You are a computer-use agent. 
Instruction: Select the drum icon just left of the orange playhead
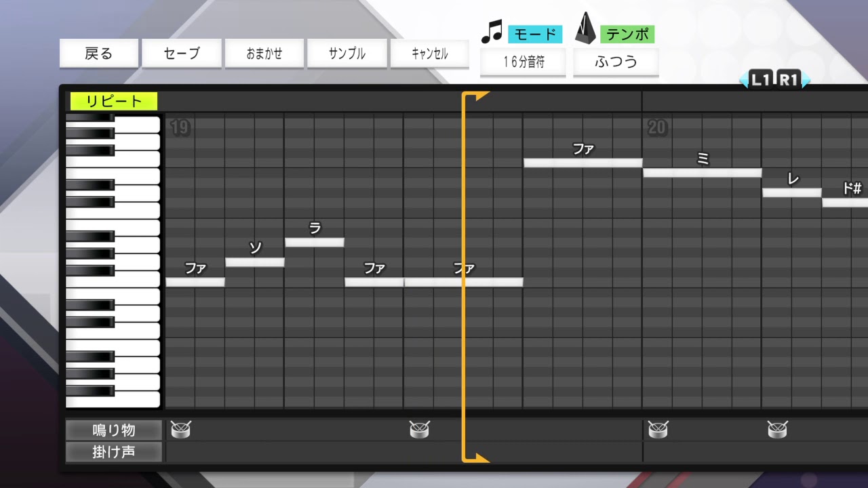click(420, 429)
